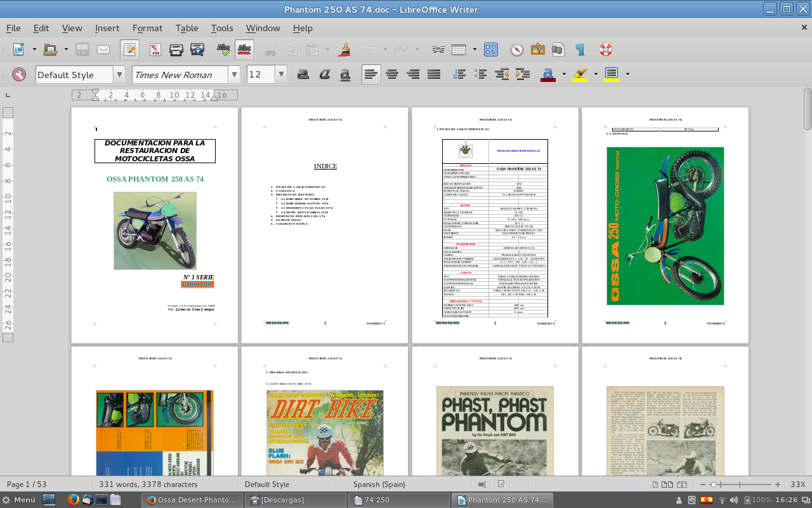Viewport: 812px width, 508px height.
Task: Open Background Color dropdown arrow
Action: [627, 74]
